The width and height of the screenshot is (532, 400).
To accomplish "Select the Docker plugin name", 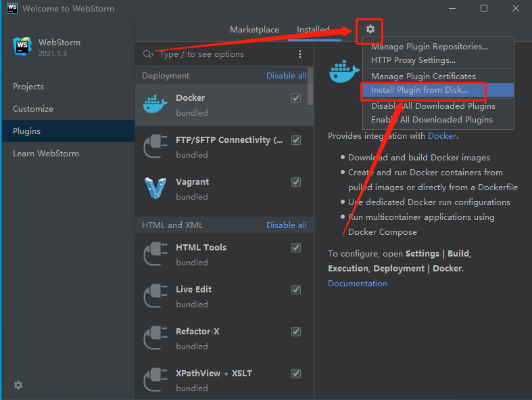I will pos(191,98).
